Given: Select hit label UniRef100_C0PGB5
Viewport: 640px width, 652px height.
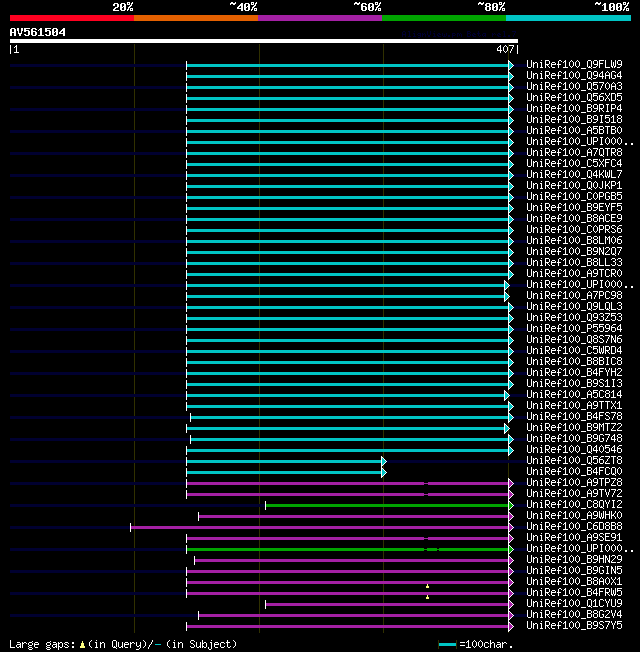Looking at the screenshot, I should coord(574,197).
